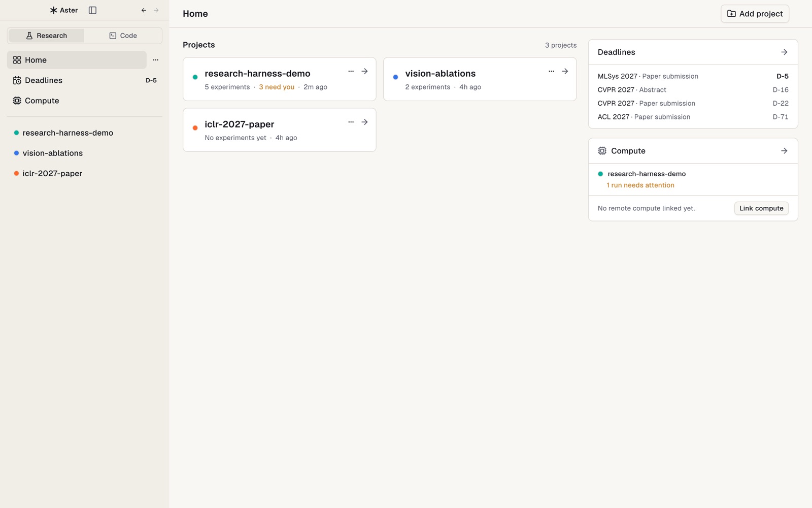Click the Compute panel heading text
Viewport: 812px width, 508px height.
click(628, 151)
